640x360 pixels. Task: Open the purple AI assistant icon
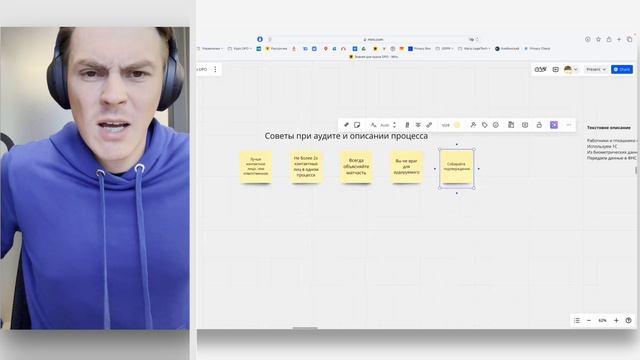click(554, 125)
